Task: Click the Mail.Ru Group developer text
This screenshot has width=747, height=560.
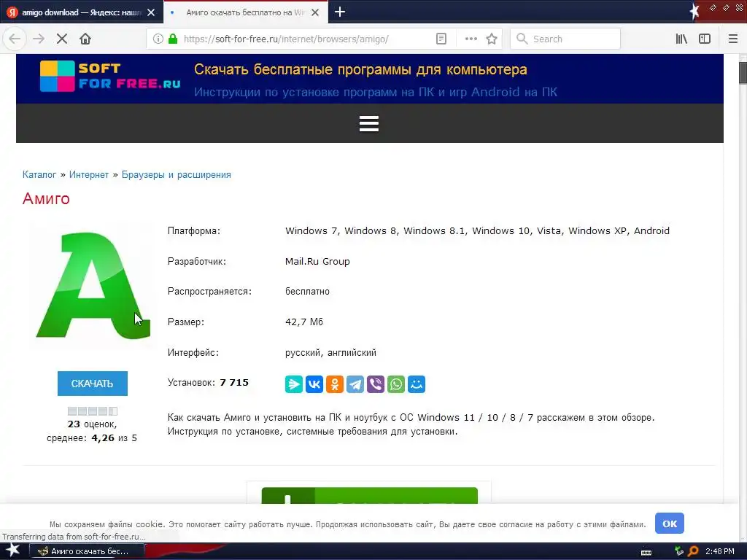Action: click(x=317, y=262)
